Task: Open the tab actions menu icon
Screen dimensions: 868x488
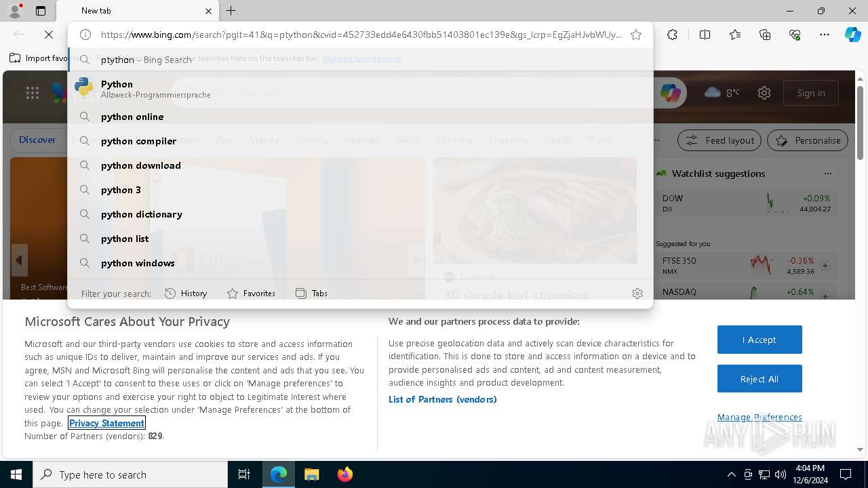Action: tap(41, 11)
